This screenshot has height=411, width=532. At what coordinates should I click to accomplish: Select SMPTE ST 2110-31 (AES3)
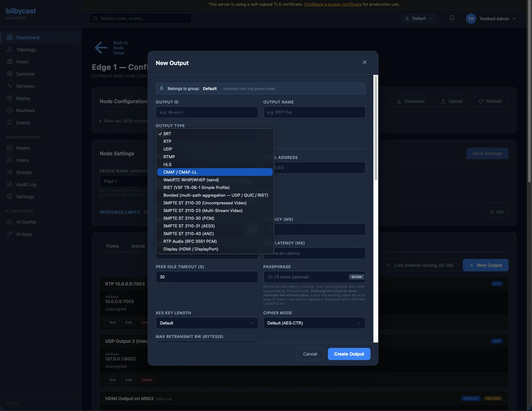point(215,226)
